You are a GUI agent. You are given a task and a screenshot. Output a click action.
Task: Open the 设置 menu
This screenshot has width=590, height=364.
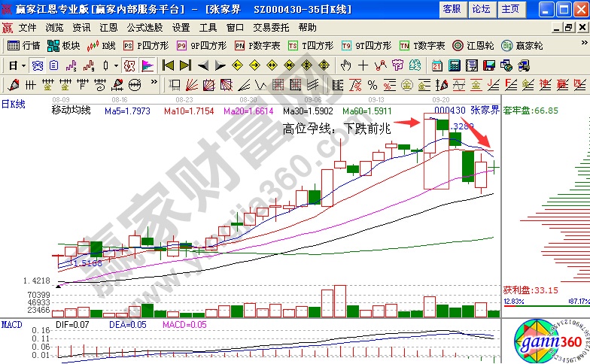(x=181, y=27)
